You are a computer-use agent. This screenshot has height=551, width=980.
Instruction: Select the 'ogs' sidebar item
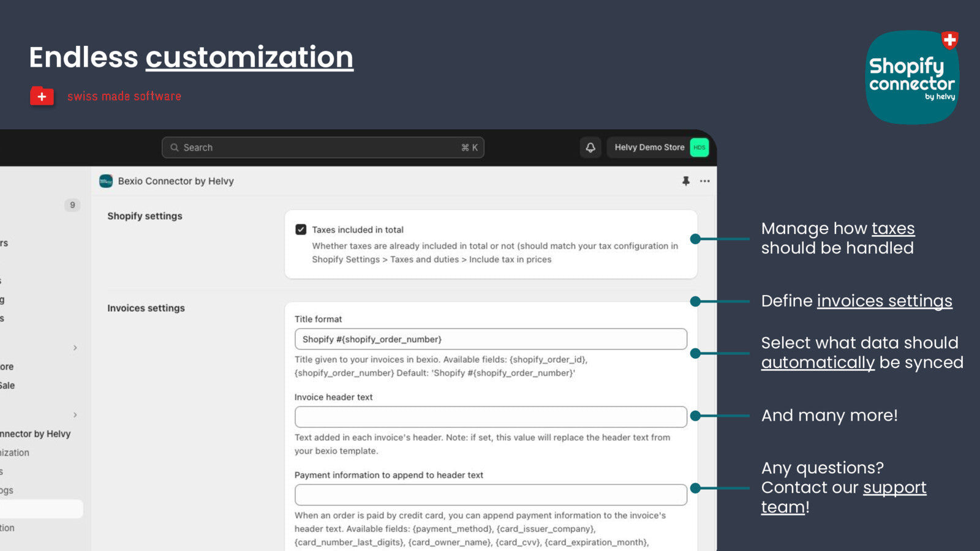7,490
